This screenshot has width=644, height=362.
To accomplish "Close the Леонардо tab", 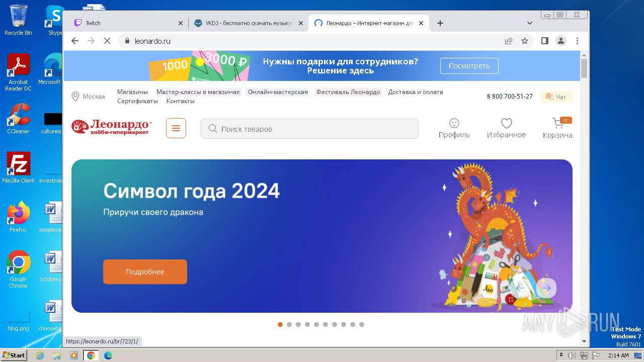I will 421,23.
